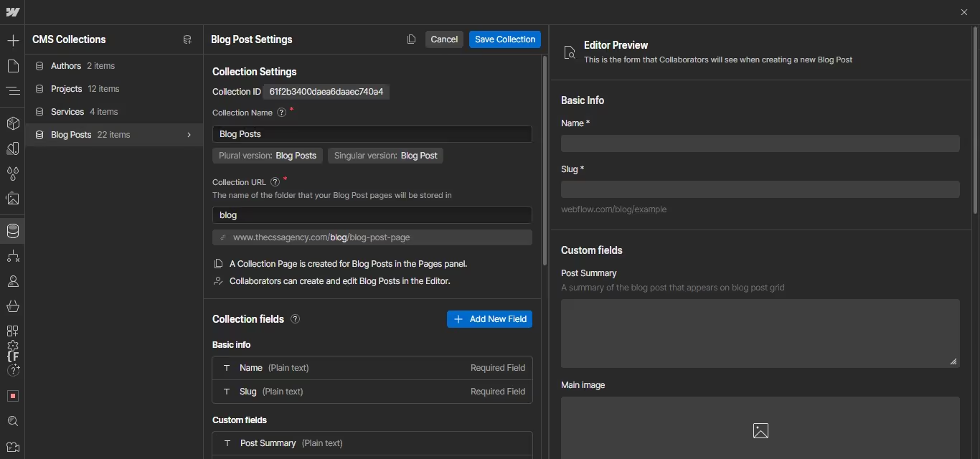Image resolution: width=980 pixels, height=459 pixels.
Task: Click the Collection Settings heading
Action: tap(254, 72)
